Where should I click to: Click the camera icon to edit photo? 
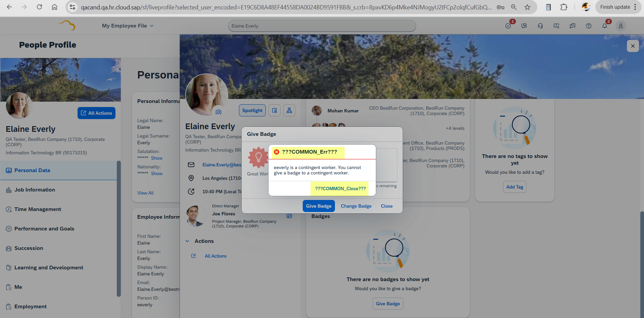point(218,112)
